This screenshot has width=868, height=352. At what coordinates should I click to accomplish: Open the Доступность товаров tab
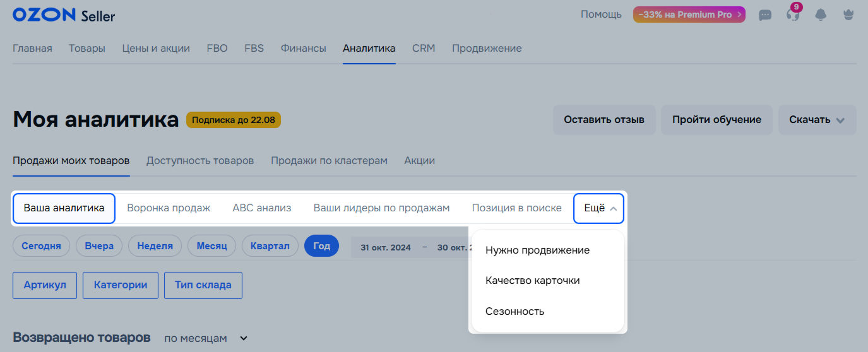tap(200, 161)
